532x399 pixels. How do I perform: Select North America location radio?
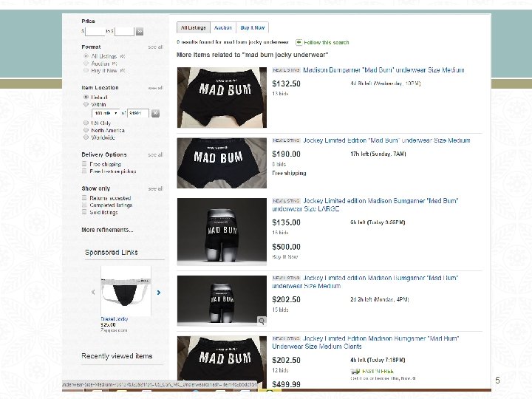tap(86, 130)
